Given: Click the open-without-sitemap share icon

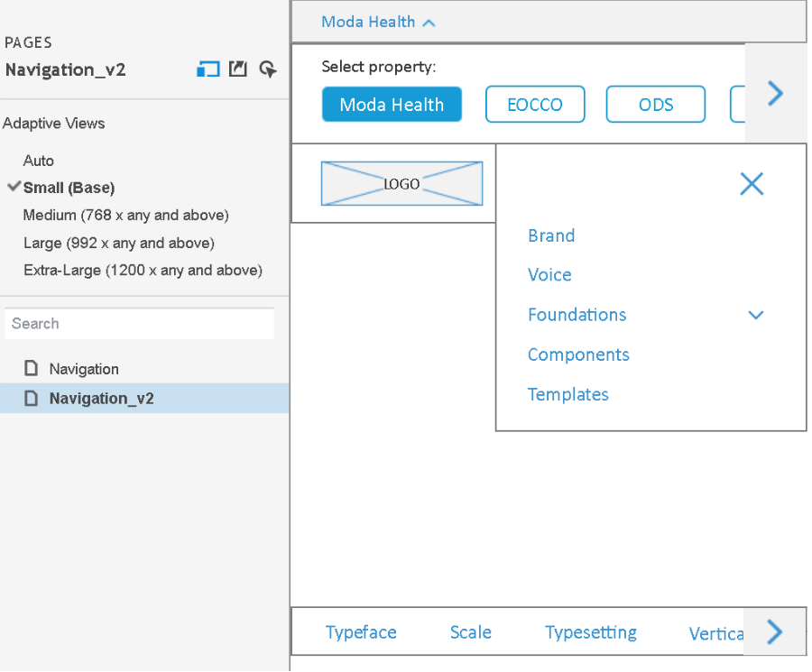Looking at the screenshot, I should point(237,69).
